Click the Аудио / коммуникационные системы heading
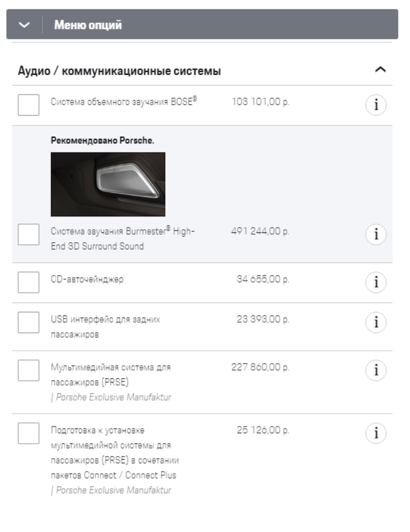The height and width of the screenshot is (532, 410). tap(119, 71)
